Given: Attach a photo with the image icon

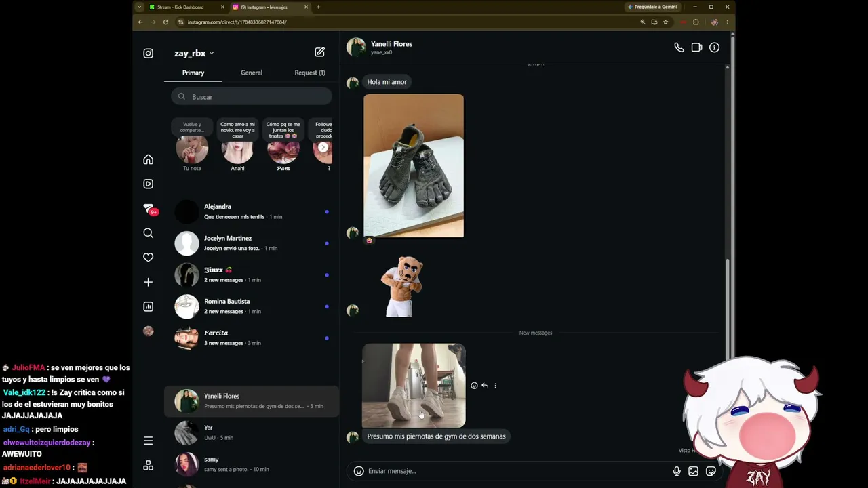Looking at the screenshot, I should pyautogui.click(x=693, y=471).
